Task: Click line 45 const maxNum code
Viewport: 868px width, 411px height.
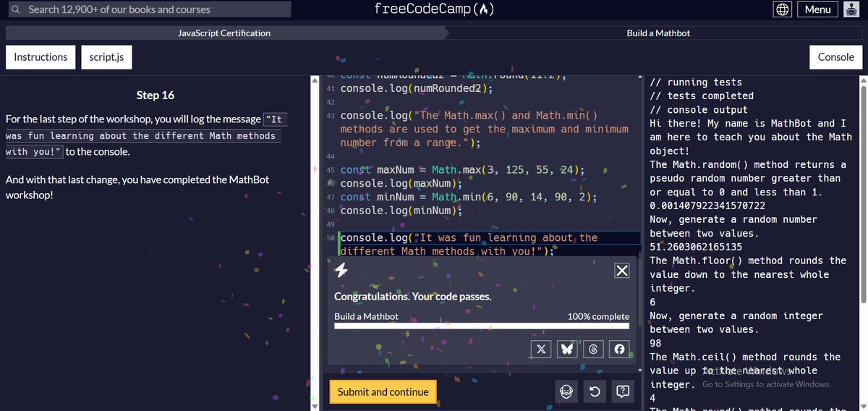Action: 463,170
